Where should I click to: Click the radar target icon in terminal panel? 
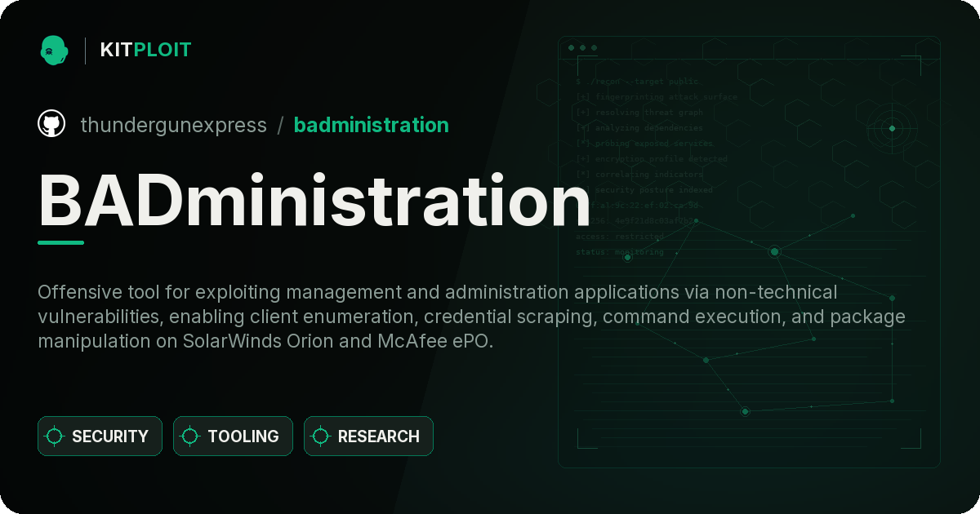tap(892, 128)
